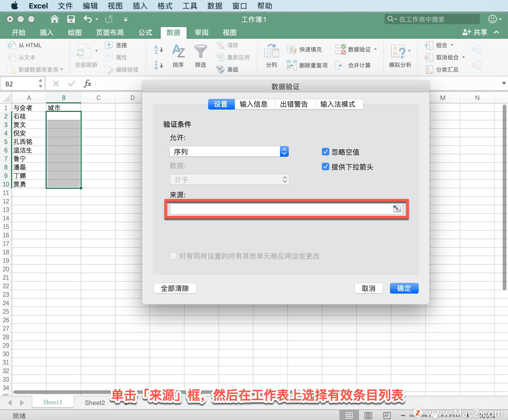Click the range collapse icon in 来源 field

point(397,209)
